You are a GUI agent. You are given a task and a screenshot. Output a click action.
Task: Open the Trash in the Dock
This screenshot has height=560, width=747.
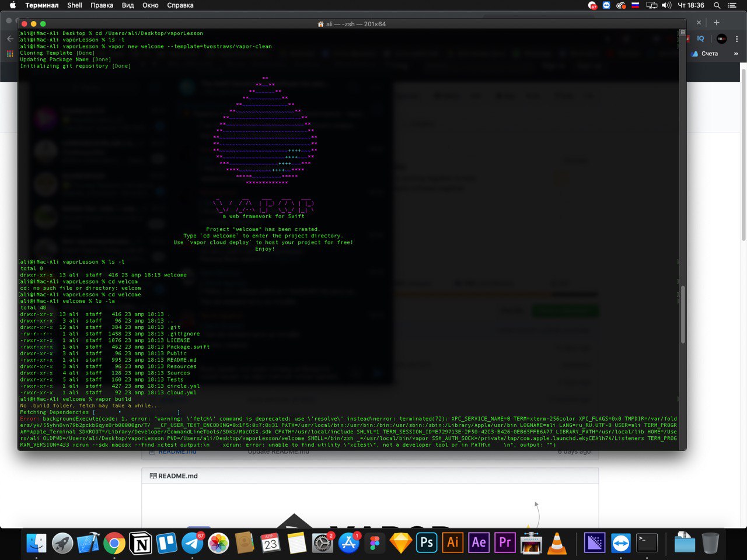(x=710, y=544)
